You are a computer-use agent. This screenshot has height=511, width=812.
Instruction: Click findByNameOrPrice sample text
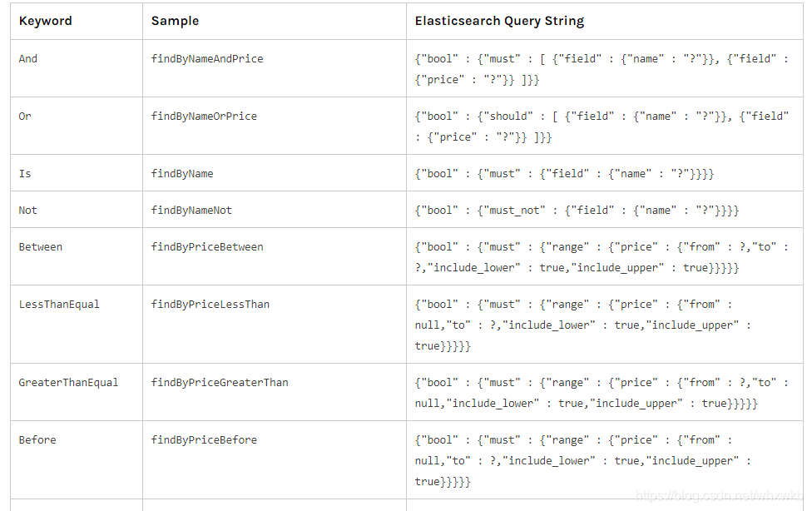(x=204, y=116)
